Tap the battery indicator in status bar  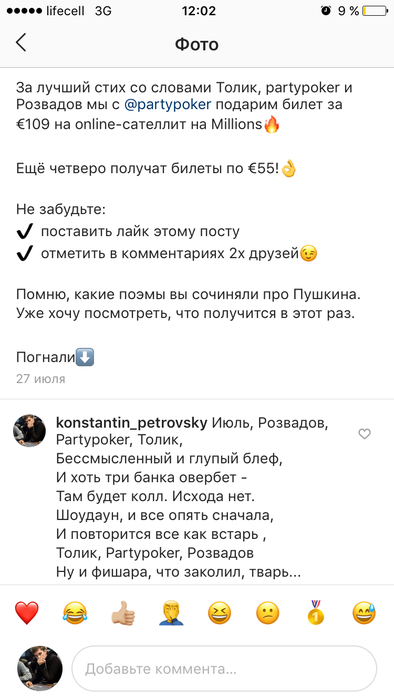click(375, 11)
